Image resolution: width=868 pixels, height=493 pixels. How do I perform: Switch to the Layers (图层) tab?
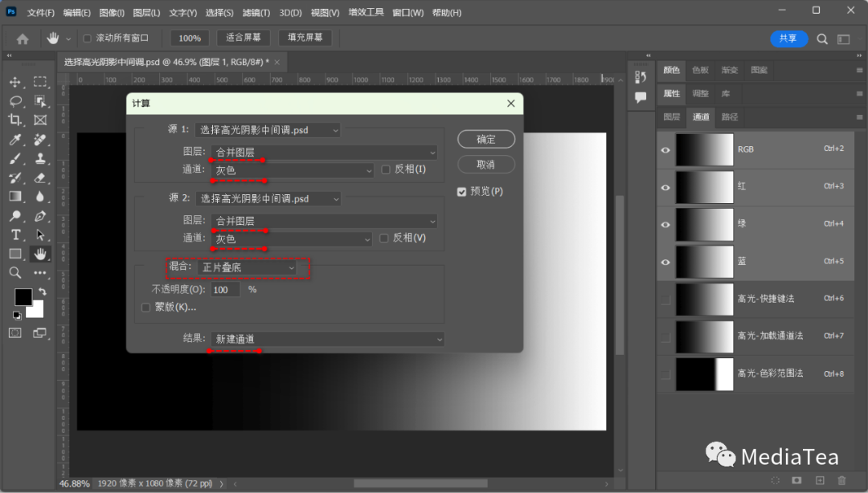tap(671, 116)
